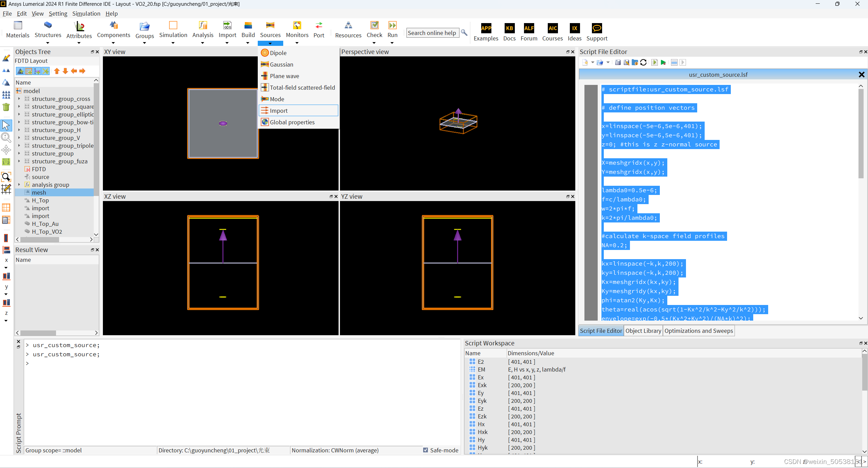
Task: Toggle the Safe-mode checkbox
Action: tap(426, 450)
